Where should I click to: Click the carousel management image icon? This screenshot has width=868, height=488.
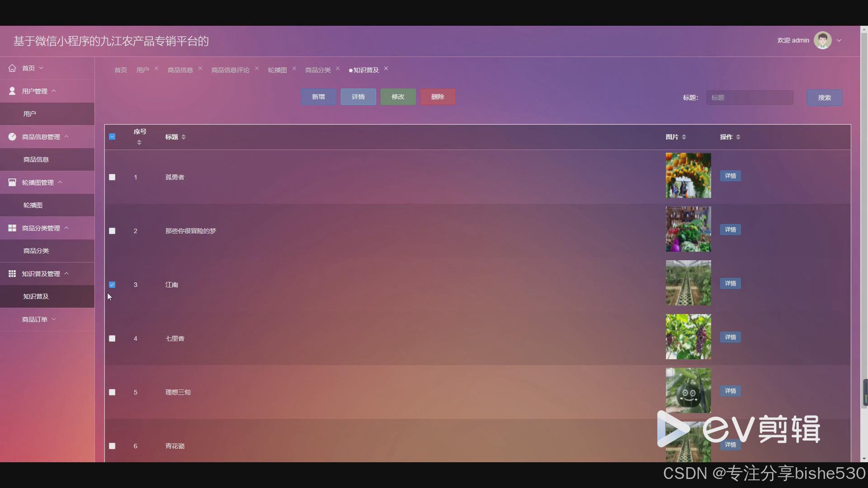12,182
